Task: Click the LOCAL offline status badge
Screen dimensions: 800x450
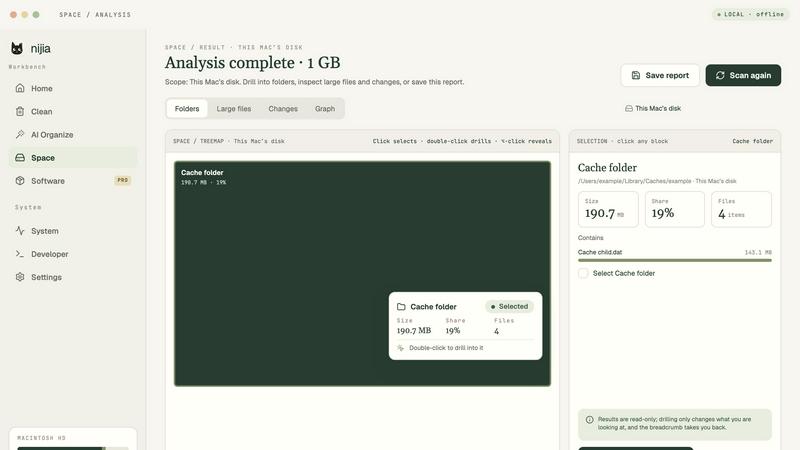Action: point(751,14)
